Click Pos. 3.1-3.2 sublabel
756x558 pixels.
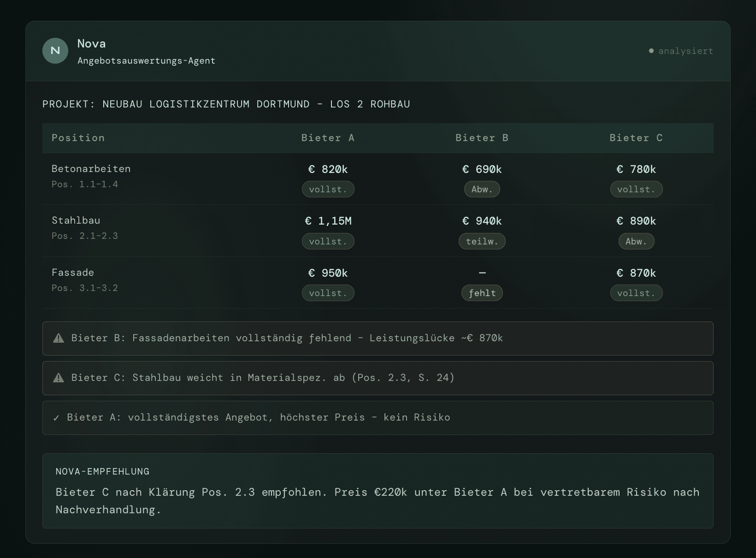tap(85, 288)
